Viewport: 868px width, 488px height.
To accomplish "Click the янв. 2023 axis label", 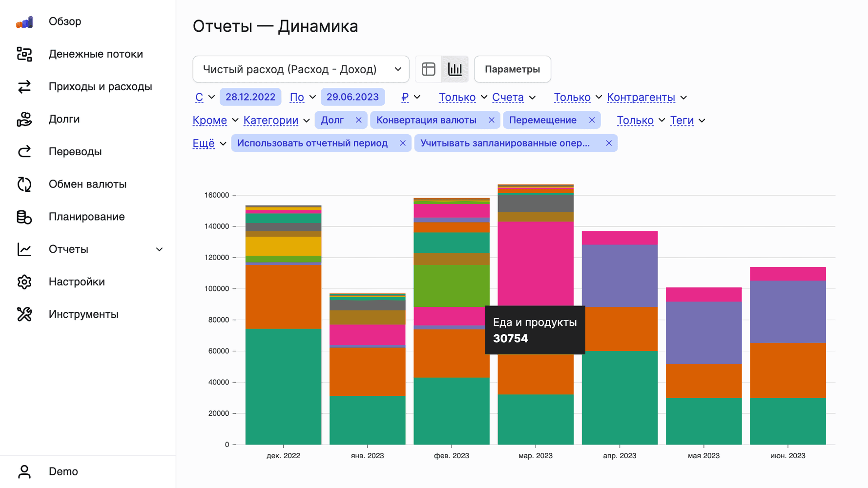I will pyautogui.click(x=367, y=456).
